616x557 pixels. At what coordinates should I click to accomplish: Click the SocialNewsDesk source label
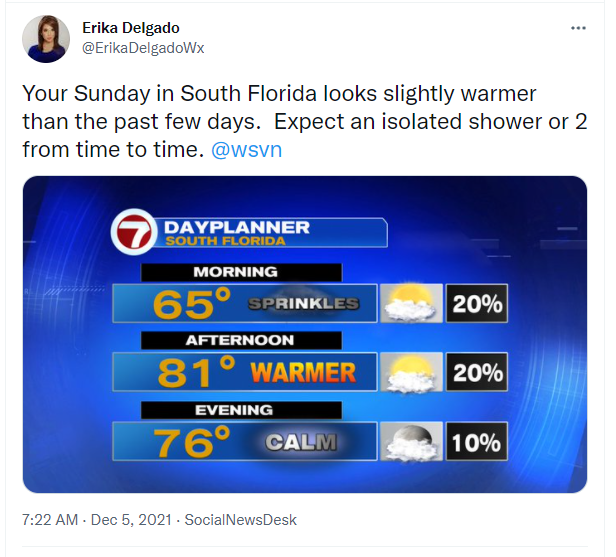(240, 520)
